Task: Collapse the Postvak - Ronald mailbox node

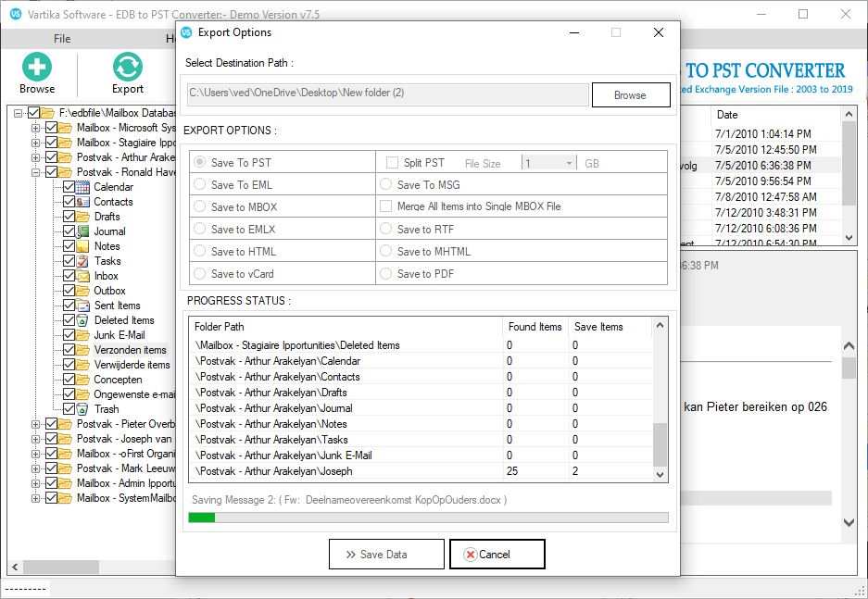Action: coord(35,172)
